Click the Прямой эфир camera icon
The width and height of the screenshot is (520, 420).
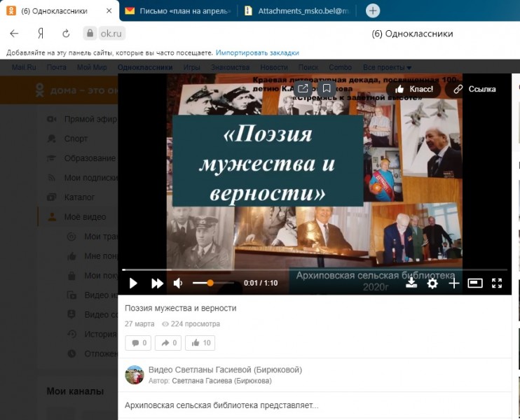(x=51, y=119)
